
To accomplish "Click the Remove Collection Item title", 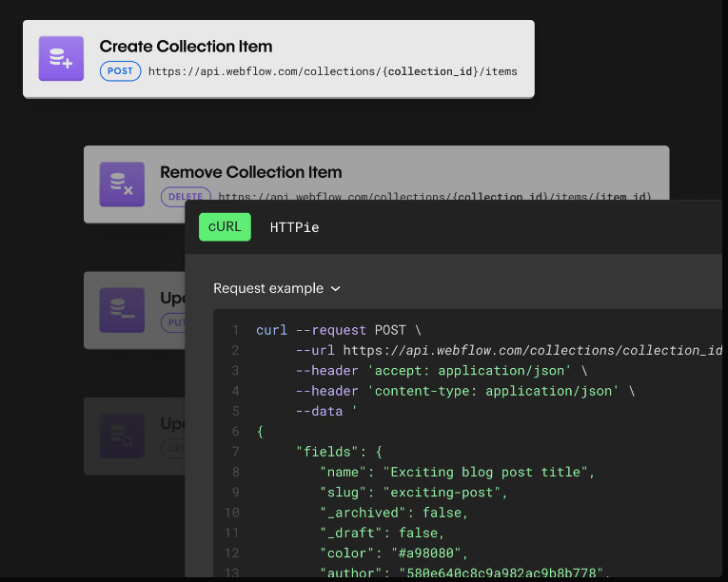I will (250, 172).
